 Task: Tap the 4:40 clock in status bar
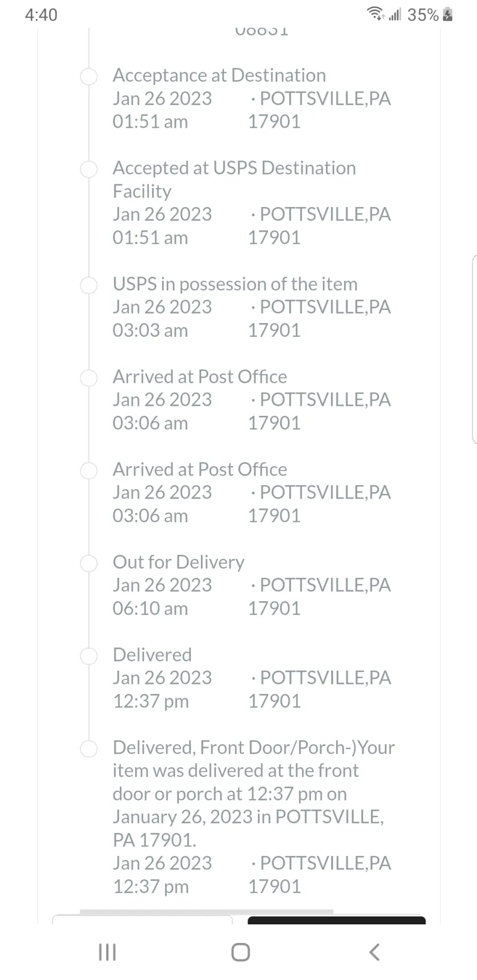(41, 15)
